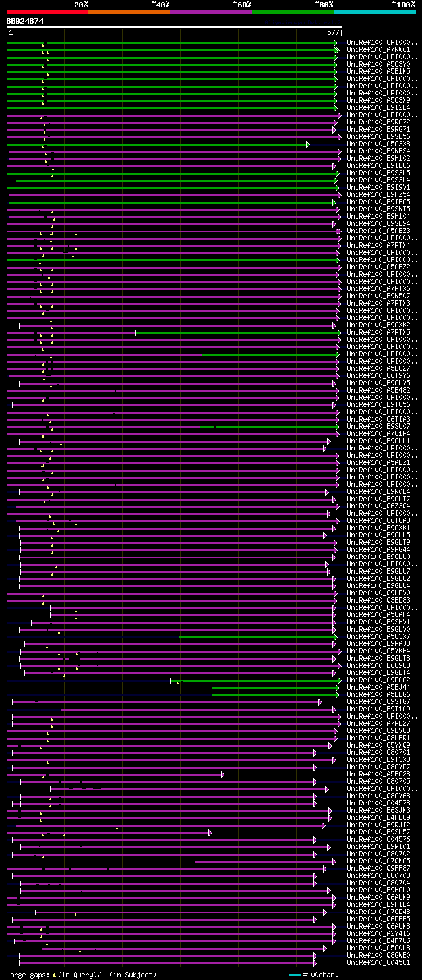
Task: Click the short green alignment bar for A5C3X8
Action: pos(158,144)
